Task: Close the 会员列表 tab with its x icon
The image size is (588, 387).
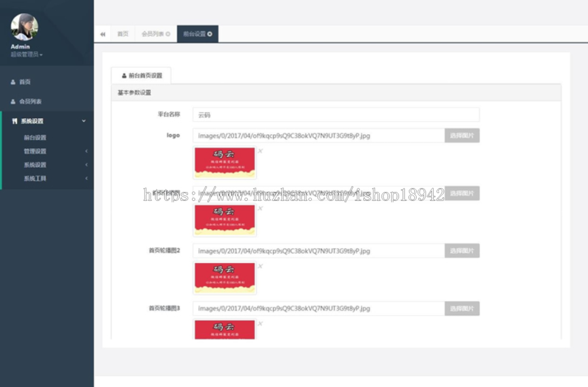Action: 168,34
